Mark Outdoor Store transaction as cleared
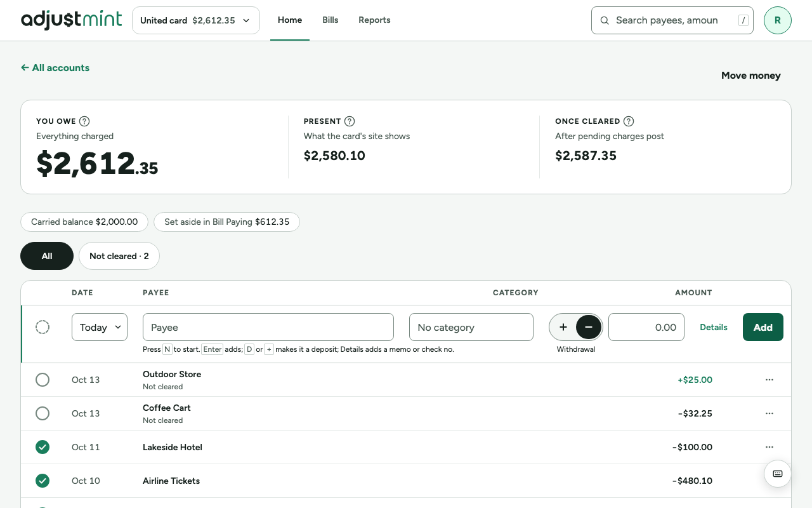Image resolution: width=812 pixels, height=508 pixels. tap(43, 380)
